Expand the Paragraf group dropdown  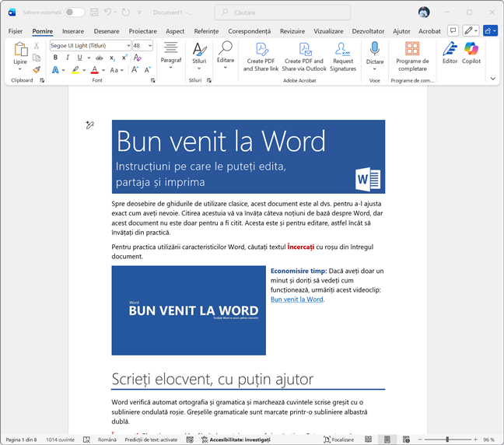pos(170,68)
